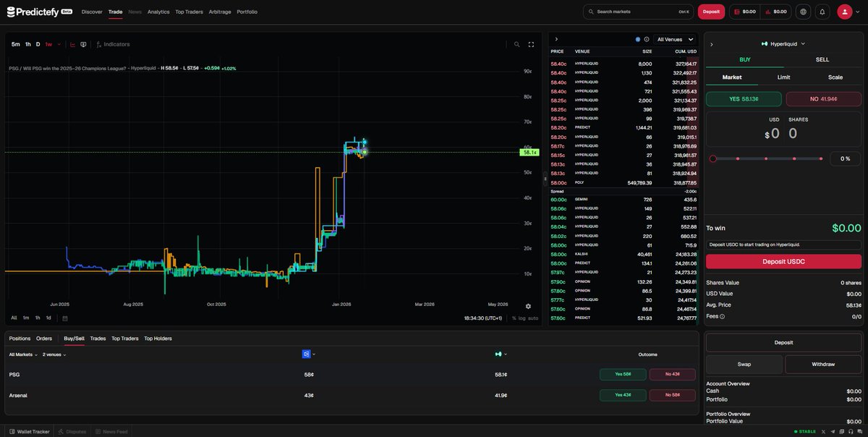Click the Fees info icon
Viewport: 868px width, 437px height.
tap(722, 316)
